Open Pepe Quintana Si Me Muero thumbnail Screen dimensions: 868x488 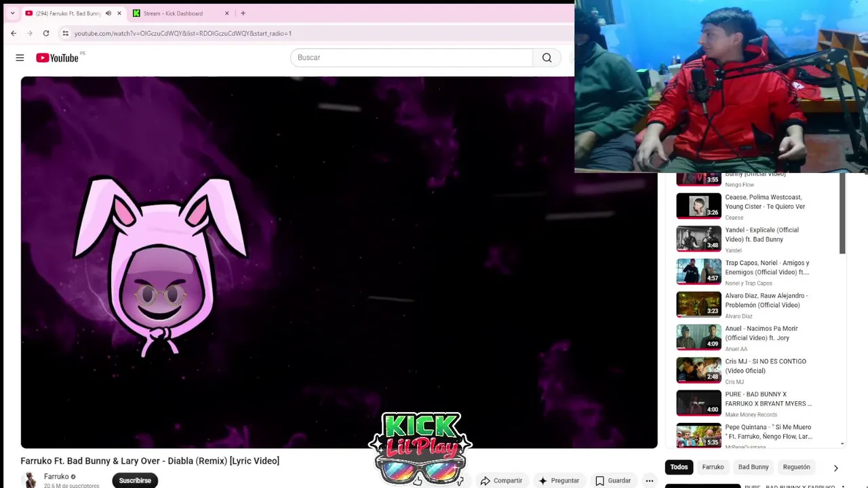(698, 436)
